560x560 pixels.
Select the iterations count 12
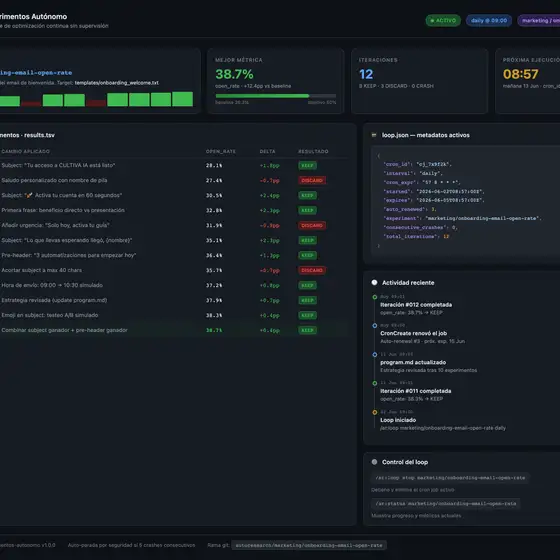coord(366,74)
